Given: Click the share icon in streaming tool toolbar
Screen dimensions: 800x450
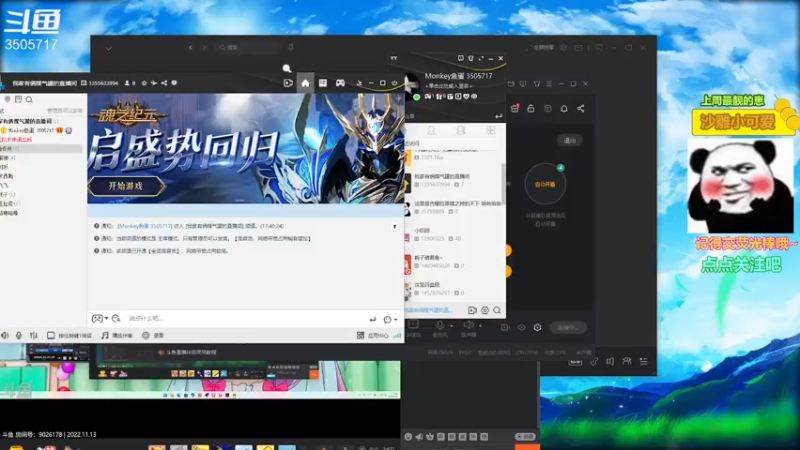Looking at the screenshot, I should pos(581,109).
